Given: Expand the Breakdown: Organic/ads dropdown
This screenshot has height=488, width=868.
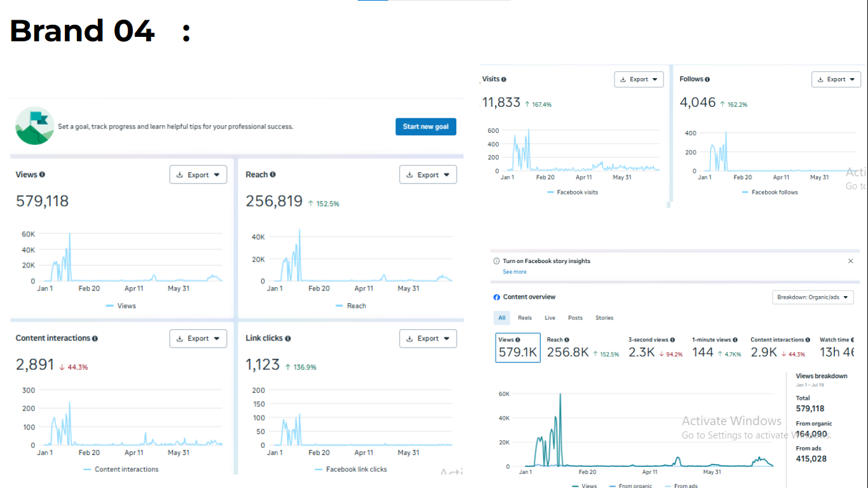Looking at the screenshot, I should tap(813, 297).
